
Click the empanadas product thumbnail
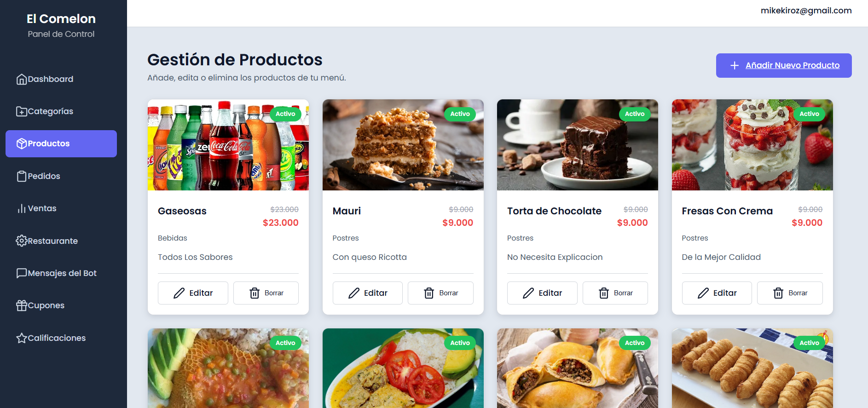coord(578,368)
